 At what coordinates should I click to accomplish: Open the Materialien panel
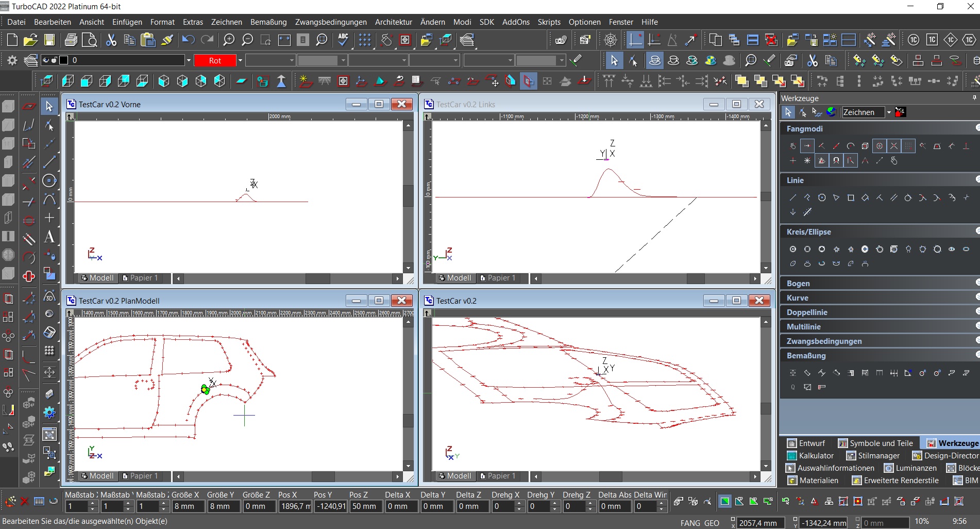pos(813,481)
